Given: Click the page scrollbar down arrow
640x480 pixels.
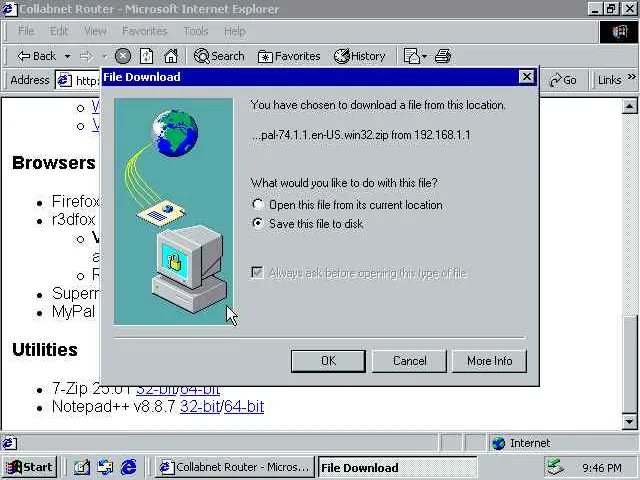Looking at the screenshot, I should click(x=629, y=421).
